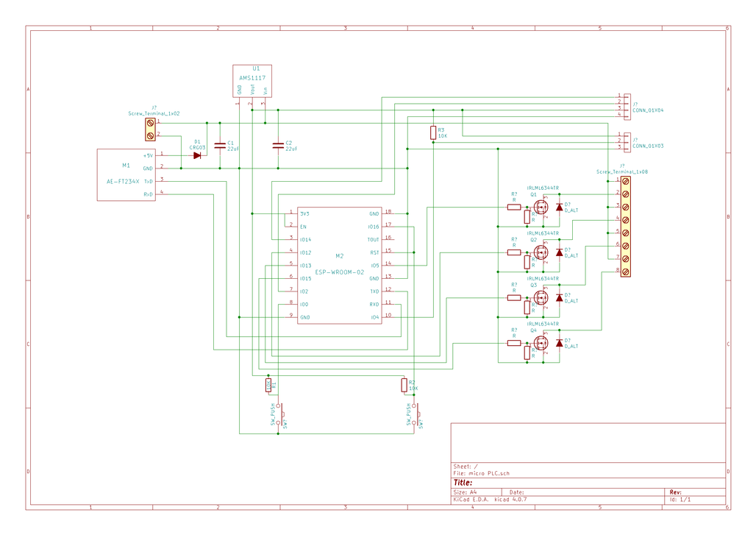756x535 pixels.
Task: Click the IO5 pin label on ESP-WROOM-02
Action: tap(375, 266)
